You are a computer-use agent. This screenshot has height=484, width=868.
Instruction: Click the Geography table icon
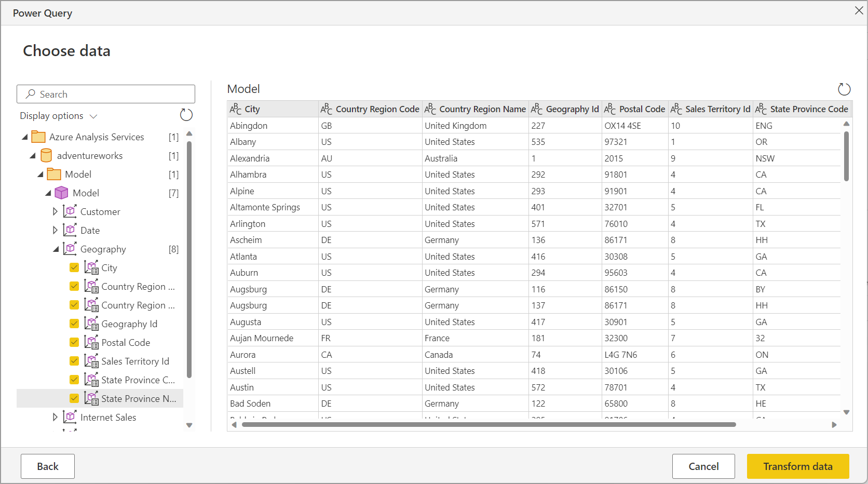tap(70, 248)
